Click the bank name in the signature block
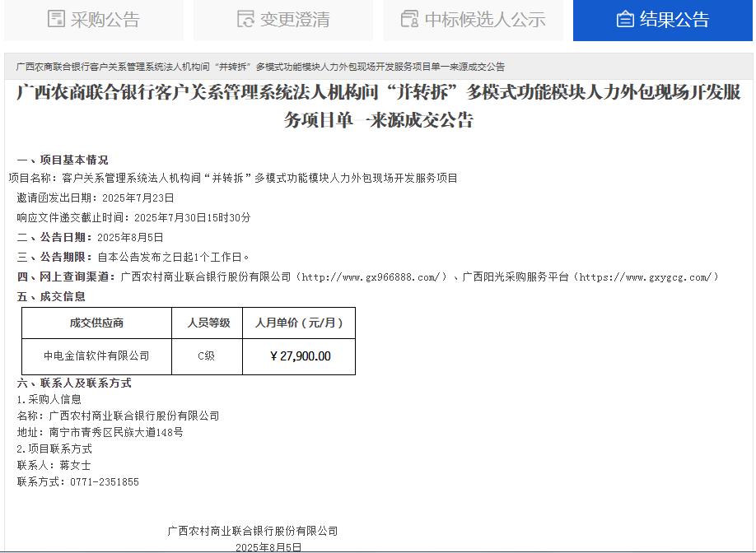Viewport: 756px width, 553px height. [x=253, y=532]
